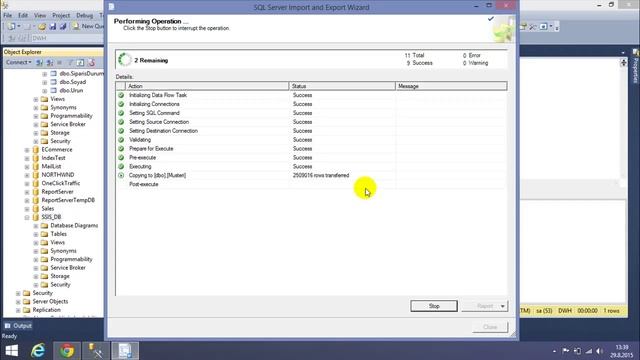
Task: Click the Connect Object Explorer icon
Action: [x=39, y=62]
